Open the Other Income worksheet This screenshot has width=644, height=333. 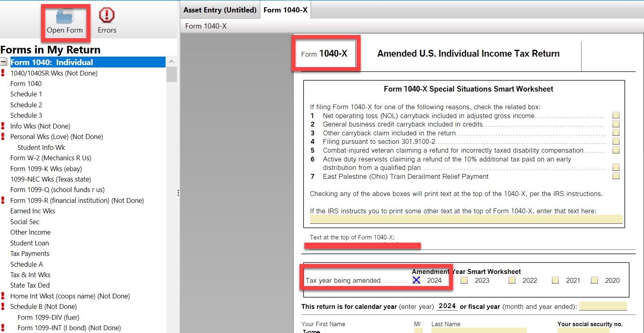tap(31, 232)
